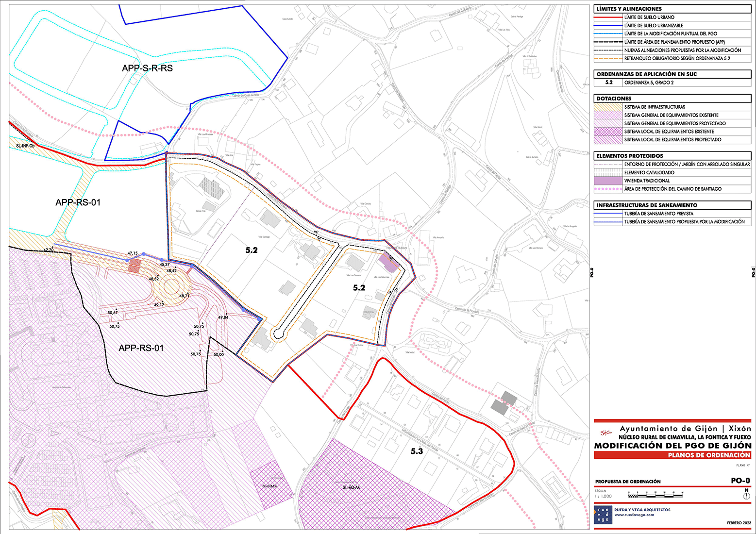
Task: Click the APP-S-R-RS zone label
Action: (147, 68)
